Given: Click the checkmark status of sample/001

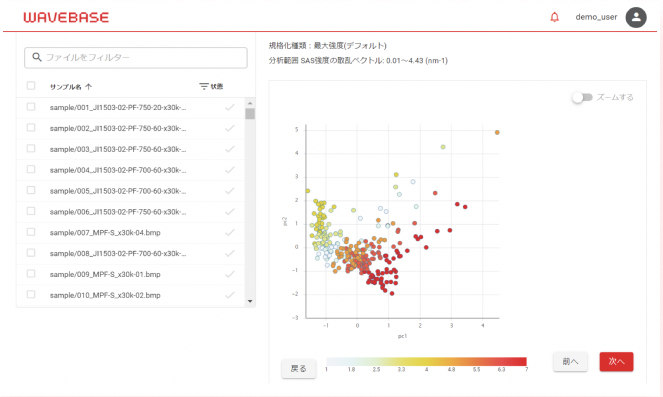Looking at the screenshot, I should pos(230,107).
